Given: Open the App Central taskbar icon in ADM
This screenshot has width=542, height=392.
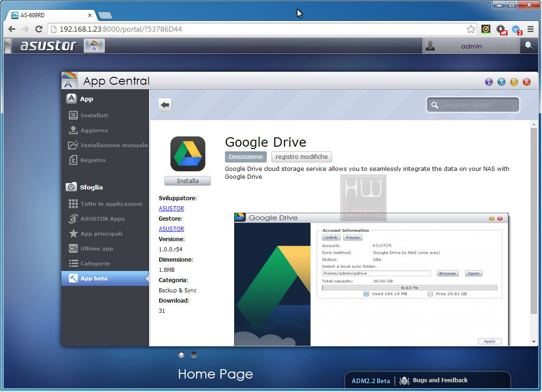Looking at the screenshot, I should coord(94,46).
